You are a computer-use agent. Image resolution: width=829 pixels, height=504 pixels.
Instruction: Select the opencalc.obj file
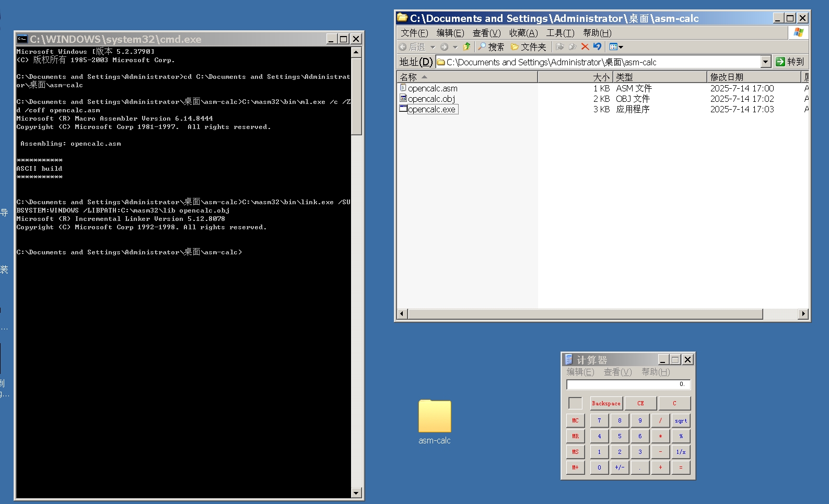(431, 99)
